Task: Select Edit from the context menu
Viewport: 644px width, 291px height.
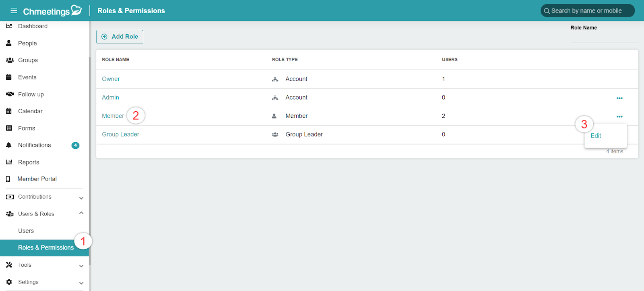Action: (596, 136)
